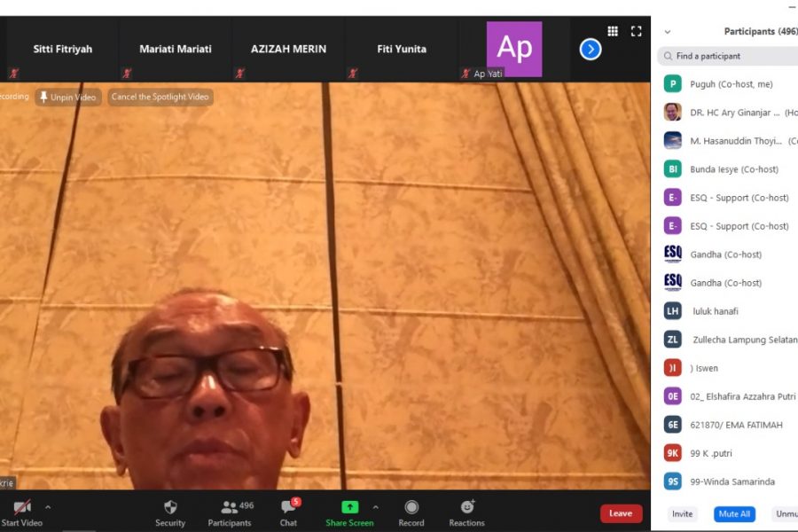Open the Reactions emoji icon
798x532 pixels.
point(466,508)
